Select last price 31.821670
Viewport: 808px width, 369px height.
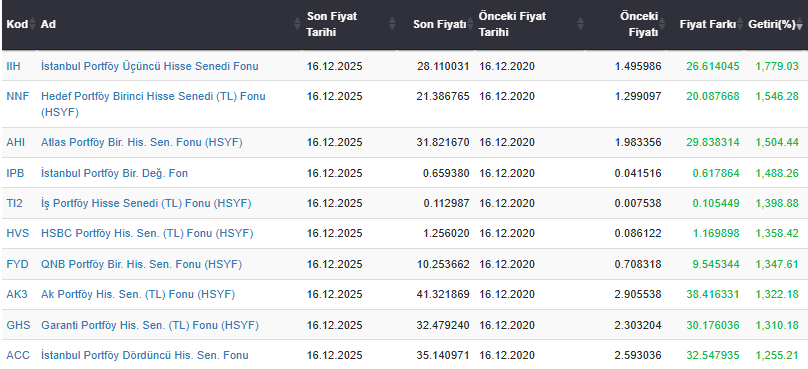[443, 142]
